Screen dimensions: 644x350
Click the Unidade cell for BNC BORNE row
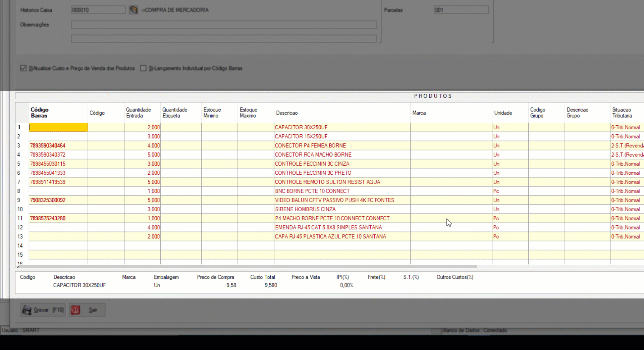point(509,191)
